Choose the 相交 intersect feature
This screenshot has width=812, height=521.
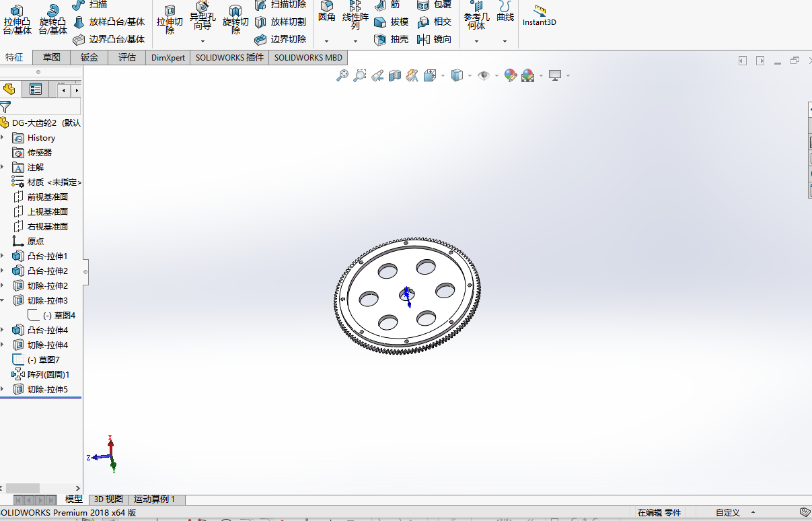tap(435, 22)
